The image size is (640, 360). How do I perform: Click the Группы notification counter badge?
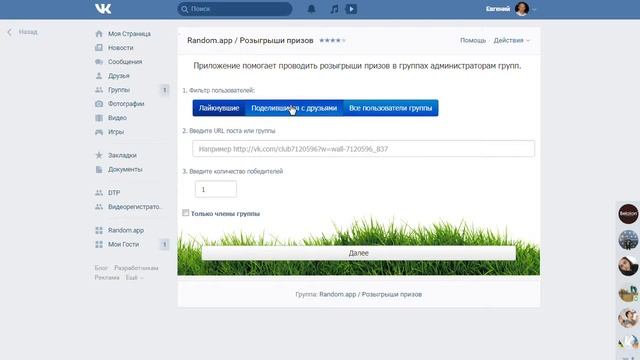164,90
